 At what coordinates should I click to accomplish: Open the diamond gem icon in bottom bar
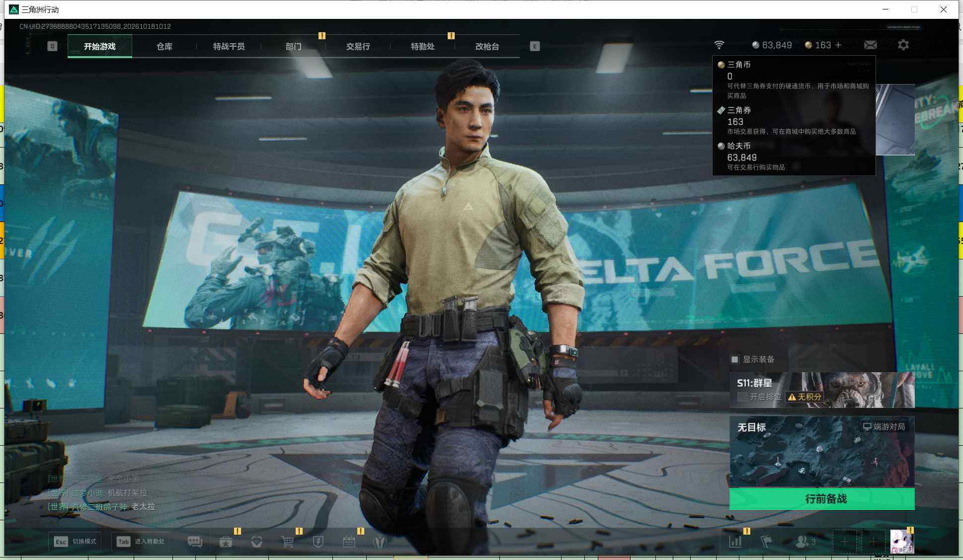point(257,542)
